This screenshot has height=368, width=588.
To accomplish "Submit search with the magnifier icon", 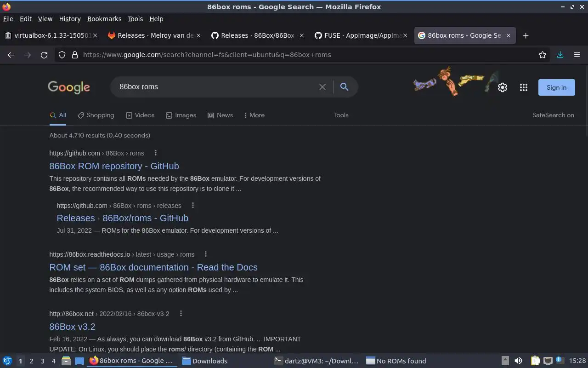I will (x=344, y=87).
